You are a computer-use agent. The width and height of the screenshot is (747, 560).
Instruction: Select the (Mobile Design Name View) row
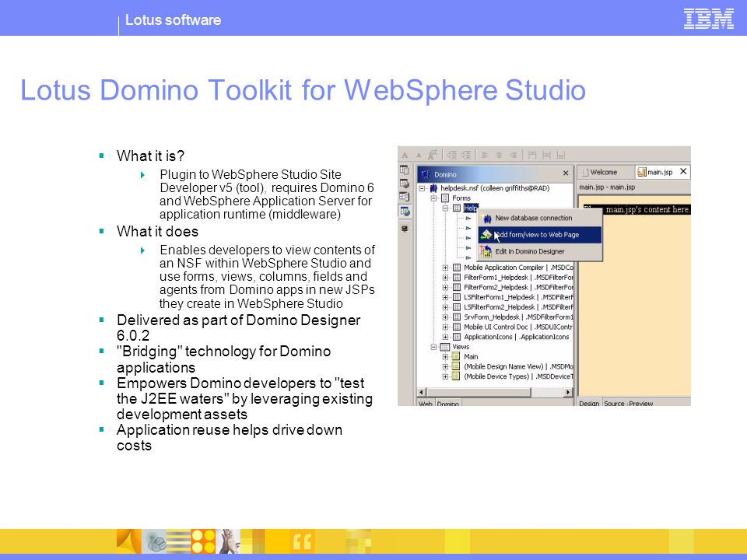pos(518,366)
